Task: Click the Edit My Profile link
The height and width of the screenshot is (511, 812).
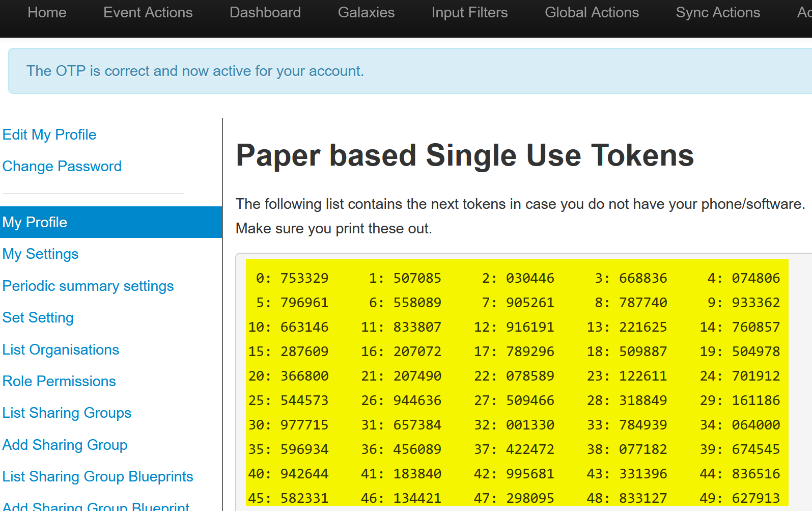Action: click(49, 135)
